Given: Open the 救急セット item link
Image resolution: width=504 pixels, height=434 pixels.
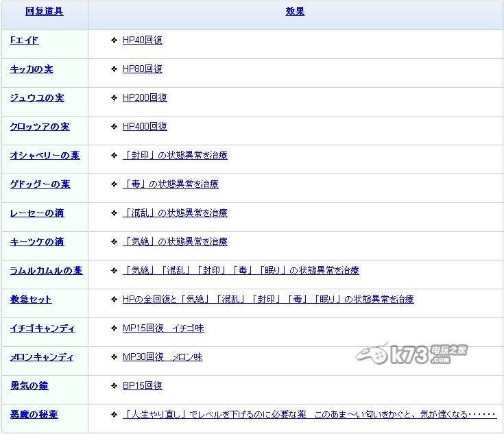Looking at the screenshot, I should [31, 300].
